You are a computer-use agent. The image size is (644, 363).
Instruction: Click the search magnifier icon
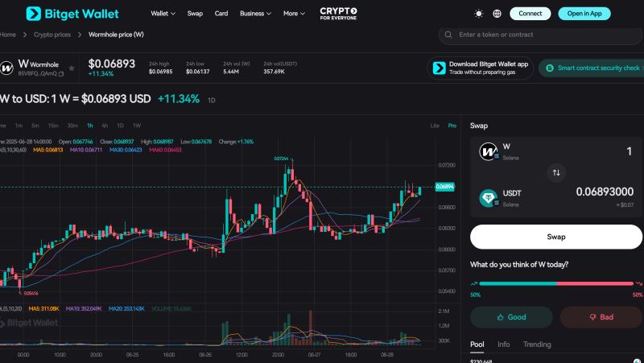[448, 35]
